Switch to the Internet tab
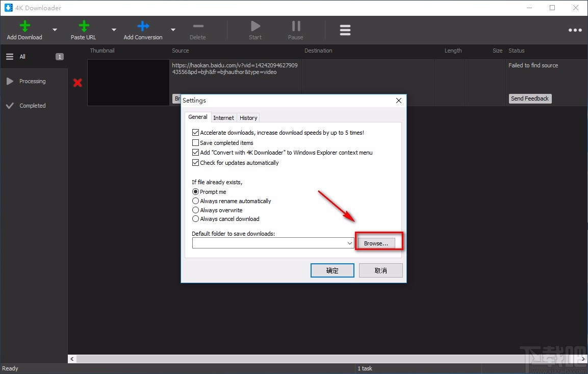588x374 pixels. coord(223,118)
